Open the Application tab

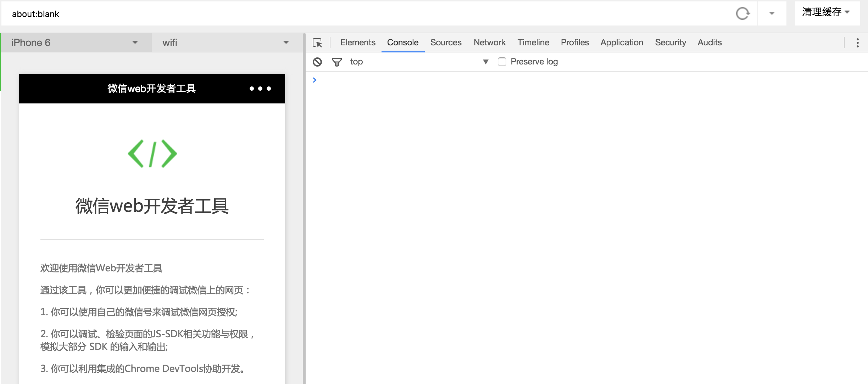pyautogui.click(x=622, y=43)
